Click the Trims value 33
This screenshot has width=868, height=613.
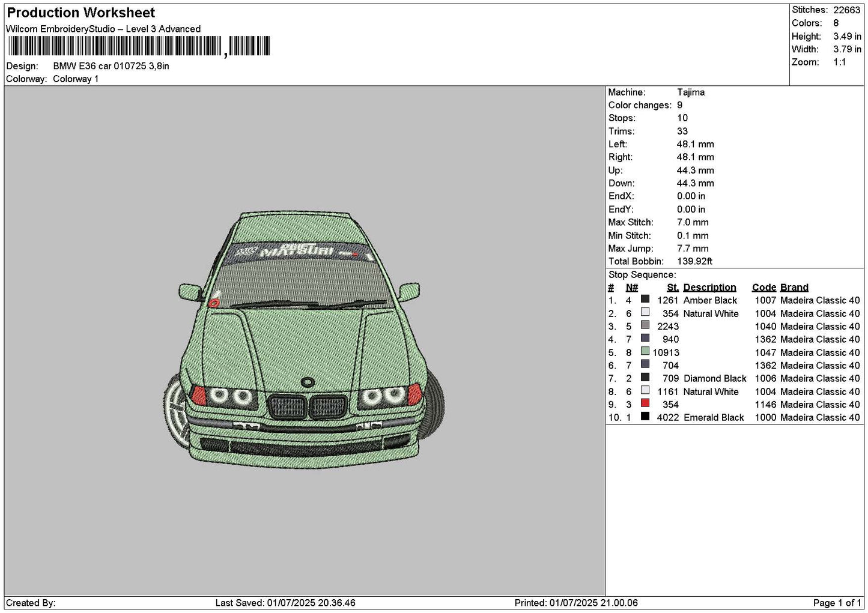tap(682, 131)
